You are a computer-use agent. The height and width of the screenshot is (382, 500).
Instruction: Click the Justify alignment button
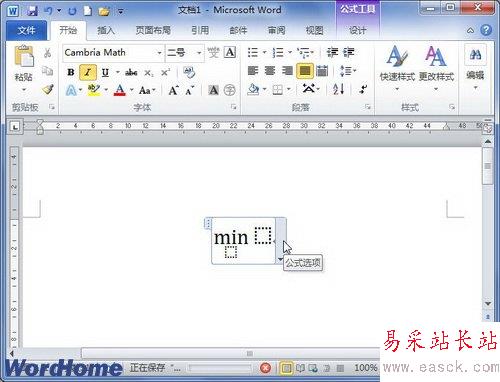[305, 71]
